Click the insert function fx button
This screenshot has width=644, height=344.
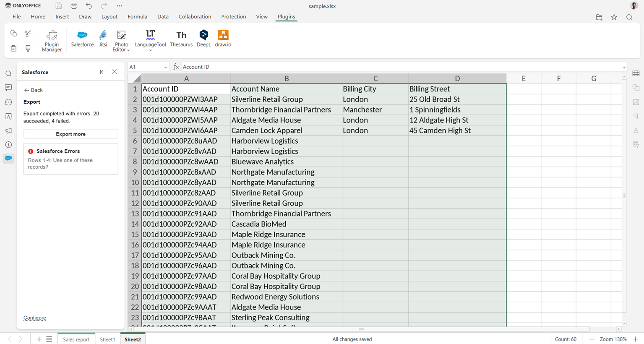[176, 67]
